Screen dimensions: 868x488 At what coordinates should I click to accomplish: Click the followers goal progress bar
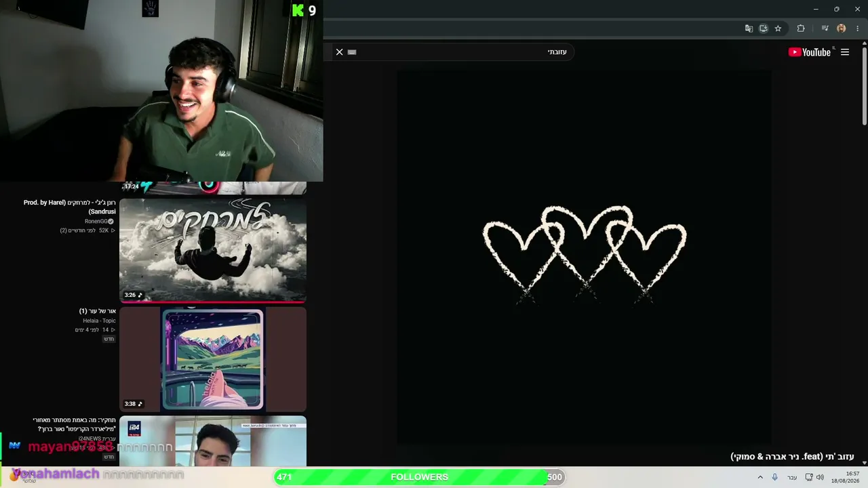(420, 477)
